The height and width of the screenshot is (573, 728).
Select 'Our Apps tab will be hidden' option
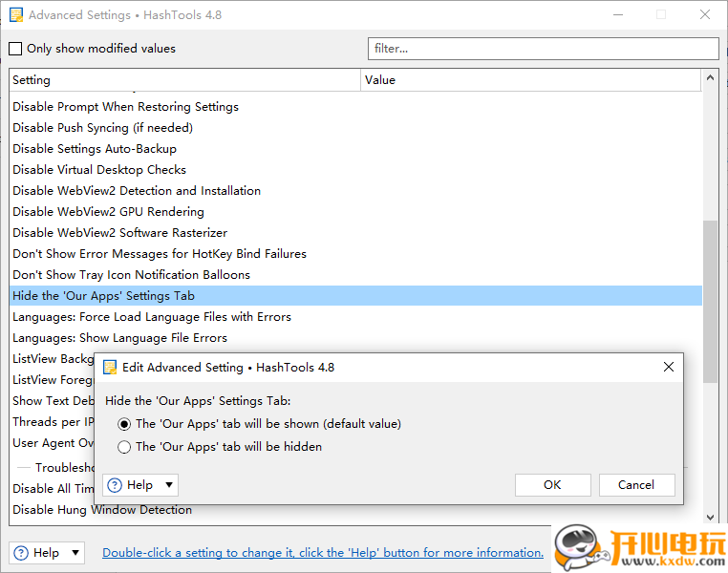pos(124,447)
